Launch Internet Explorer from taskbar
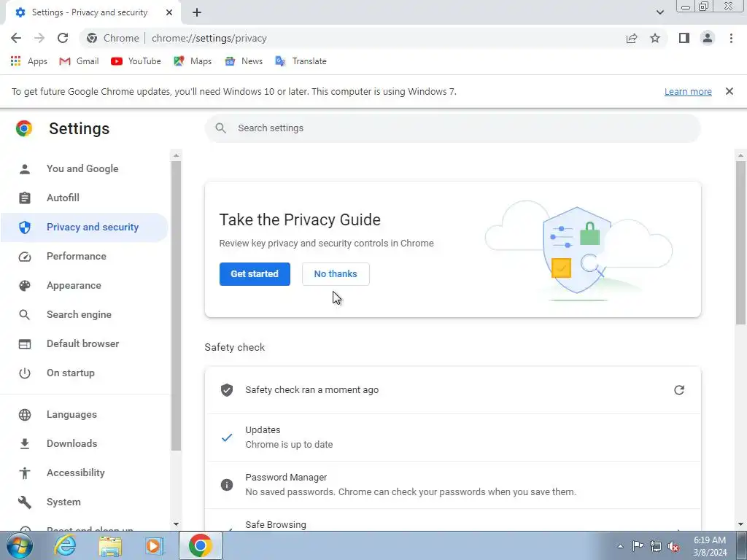747x560 pixels. coord(65,545)
